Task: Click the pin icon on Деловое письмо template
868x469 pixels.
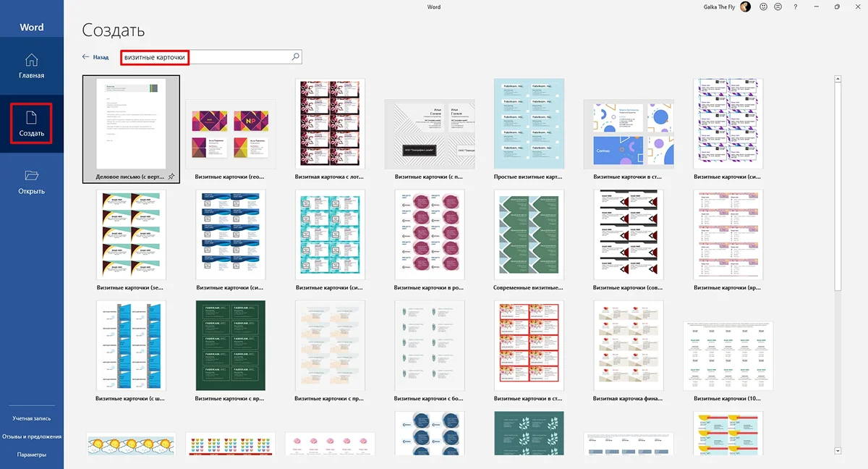Action: pos(171,176)
